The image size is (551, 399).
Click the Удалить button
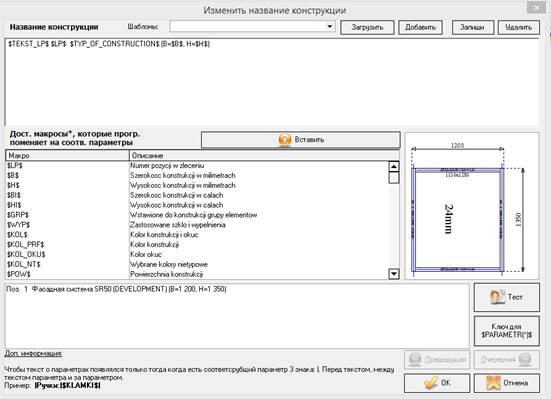[519, 27]
